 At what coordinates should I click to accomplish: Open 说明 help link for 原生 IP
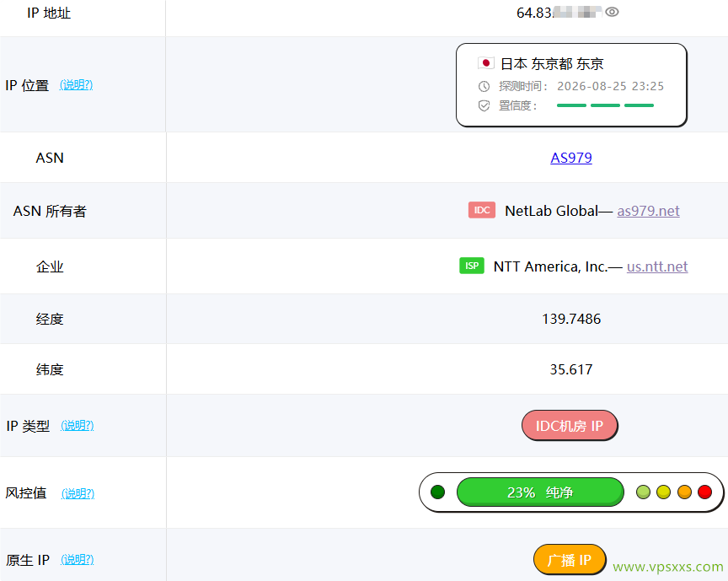coord(77,559)
